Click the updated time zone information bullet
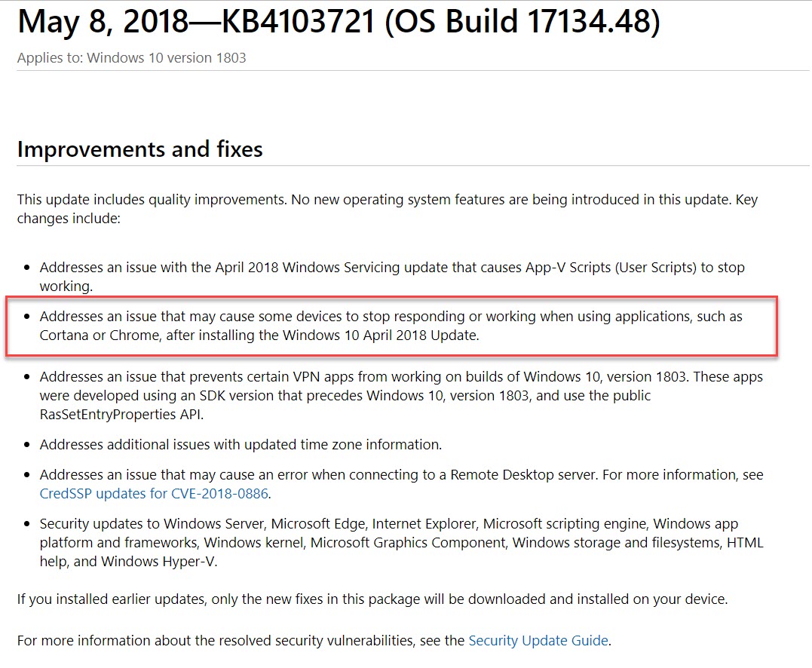 click(x=241, y=445)
